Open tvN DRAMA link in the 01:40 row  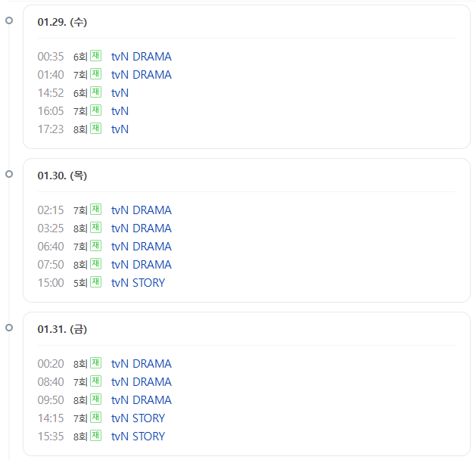tap(142, 75)
